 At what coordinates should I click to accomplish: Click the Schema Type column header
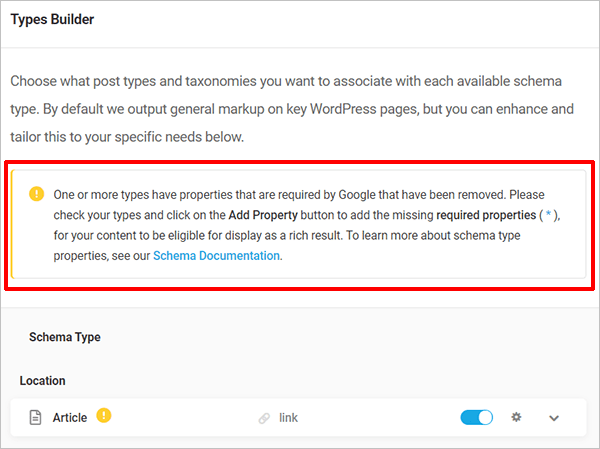point(65,338)
